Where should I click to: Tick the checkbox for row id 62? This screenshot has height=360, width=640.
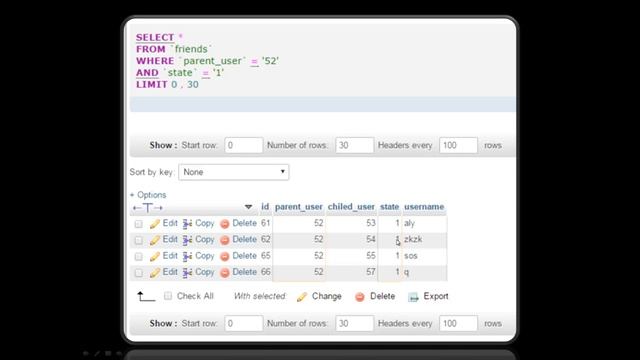139,240
